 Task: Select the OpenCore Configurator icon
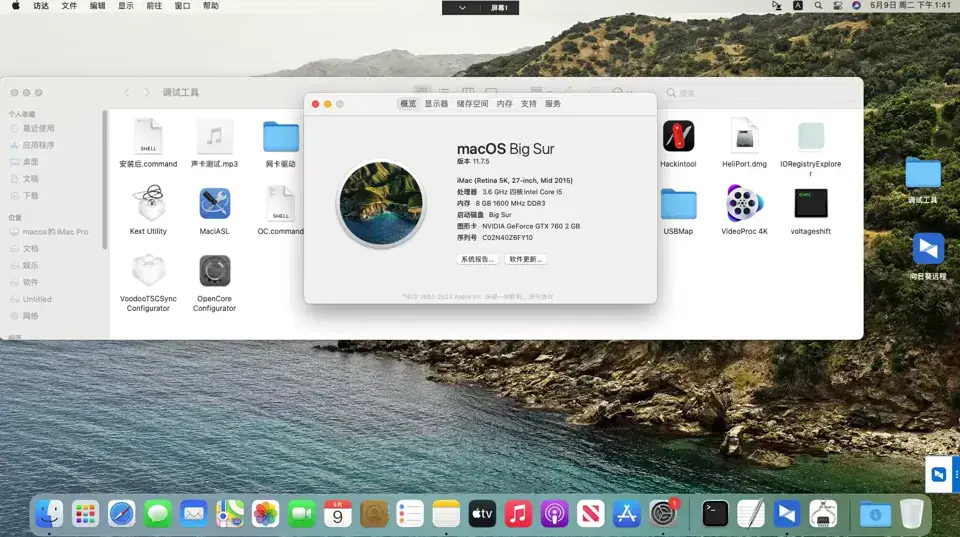click(x=214, y=271)
